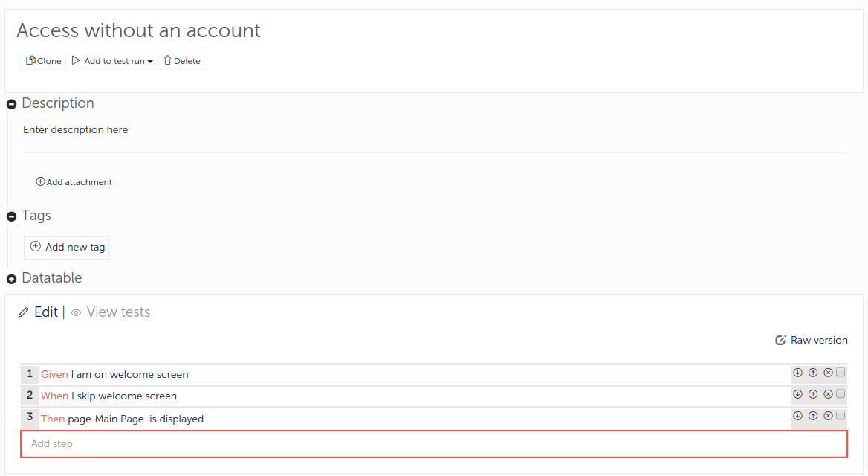Move step 1 down with arrow icon
The image size is (868, 476).
click(797, 373)
